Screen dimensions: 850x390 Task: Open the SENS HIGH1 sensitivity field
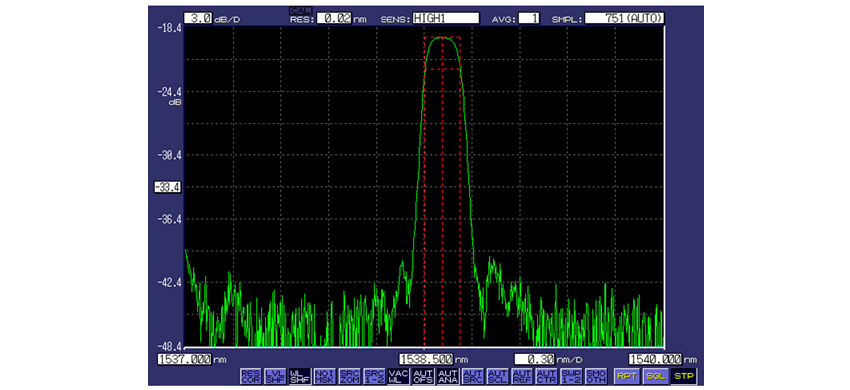(446, 18)
